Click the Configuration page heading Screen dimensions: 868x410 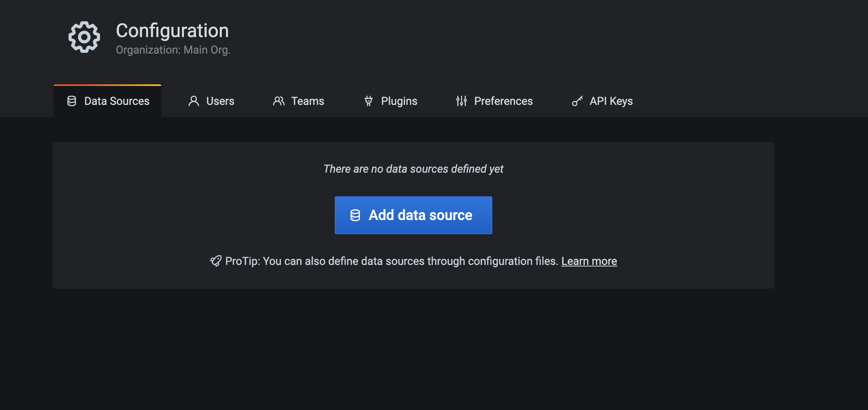(172, 31)
